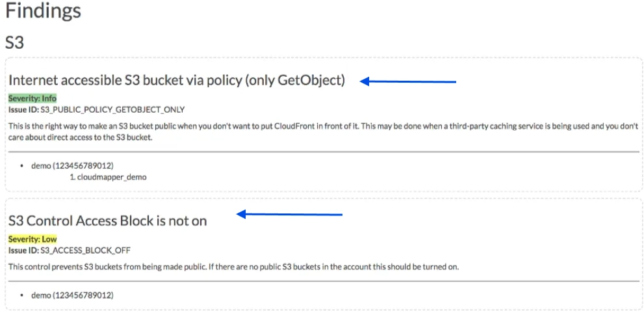Click the CloudFront description paragraph
The image size is (644, 315).
click(x=323, y=132)
